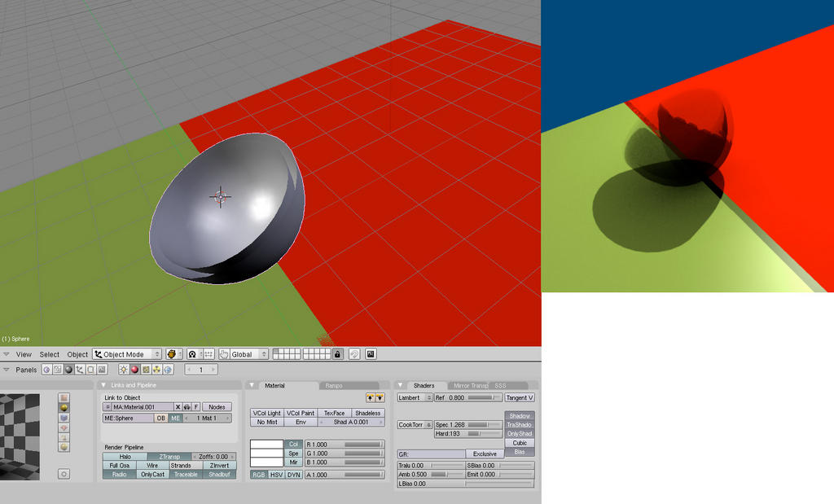This screenshot has height=504, width=834.
Task: Open the Scene context panels icon
Action: [102, 370]
